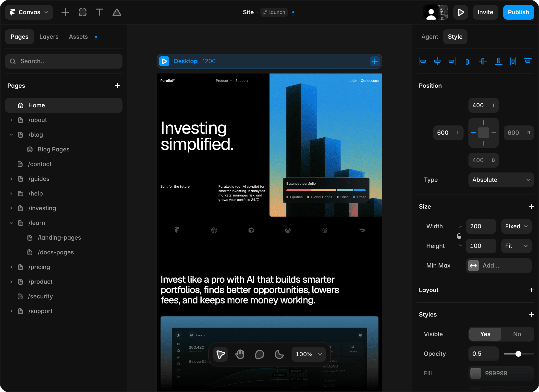Click the Fill color swatch

[x=476, y=373]
